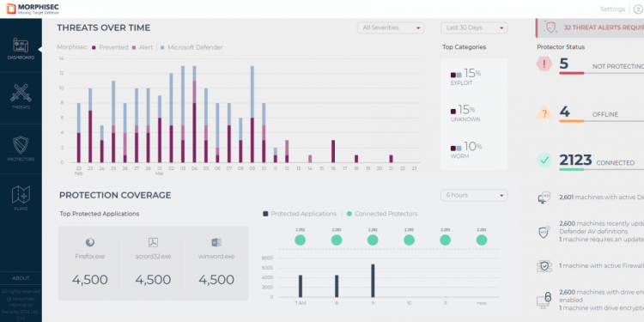This screenshot has width=644, height=322.
Task: Expand the Last 30 Days dropdown
Action: point(474,27)
